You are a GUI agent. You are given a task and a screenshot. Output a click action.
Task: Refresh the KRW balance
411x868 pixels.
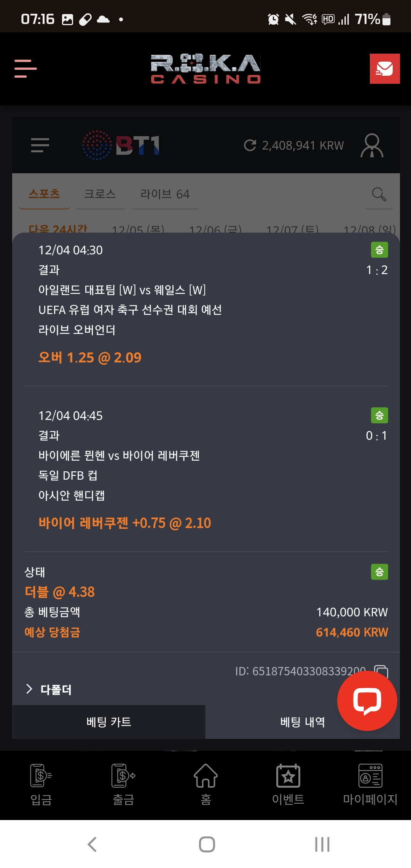click(250, 145)
